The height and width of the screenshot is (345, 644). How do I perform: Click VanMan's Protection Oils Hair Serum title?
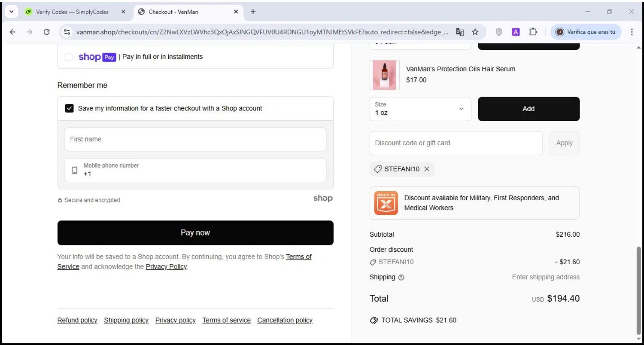tap(461, 69)
